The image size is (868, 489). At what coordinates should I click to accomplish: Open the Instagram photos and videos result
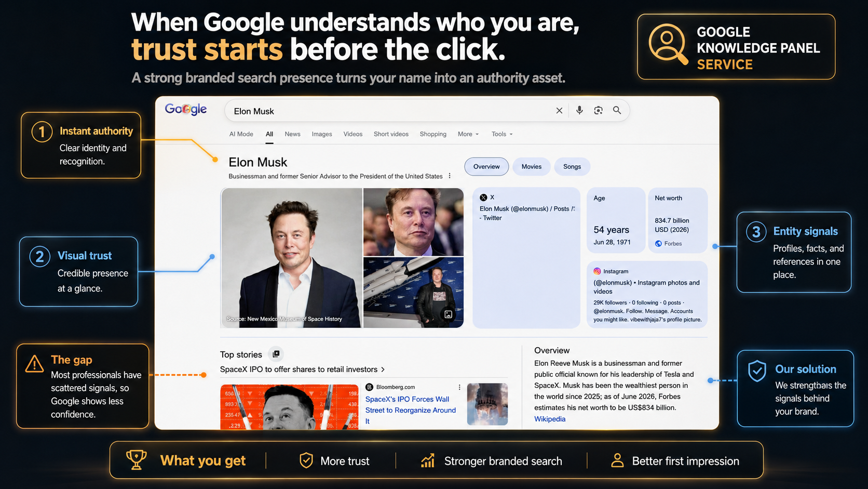point(646,287)
